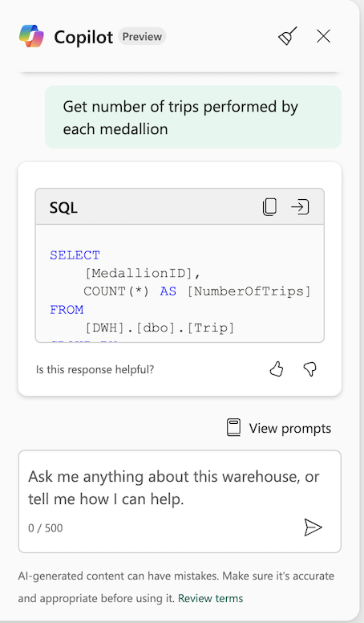Click the SELECT keyword in the code
This screenshot has height=623, width=364.
pos(75,255)
